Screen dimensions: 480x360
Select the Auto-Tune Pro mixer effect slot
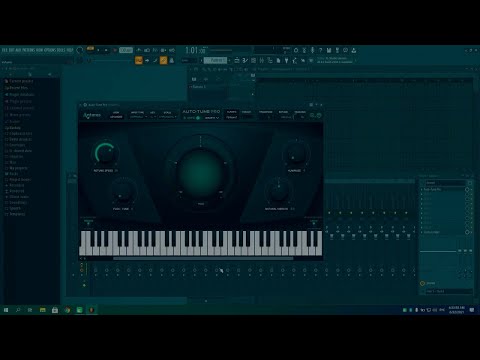(443, 189)
